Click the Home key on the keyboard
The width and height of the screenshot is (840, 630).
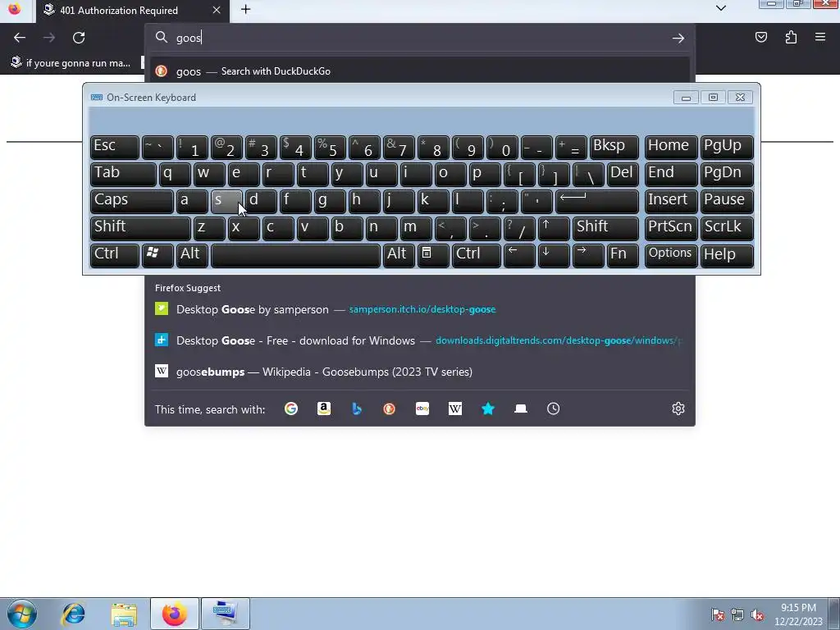click(x=670, y=146)
